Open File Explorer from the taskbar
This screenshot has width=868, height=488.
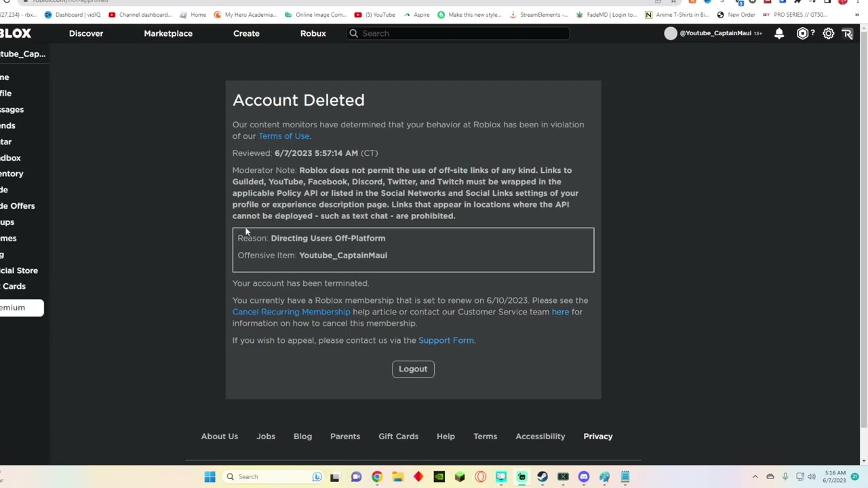tap(397, 476)
